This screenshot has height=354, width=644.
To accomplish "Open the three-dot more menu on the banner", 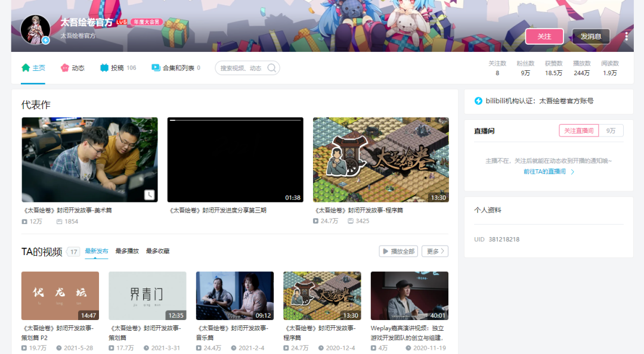I will click(626, 36).
